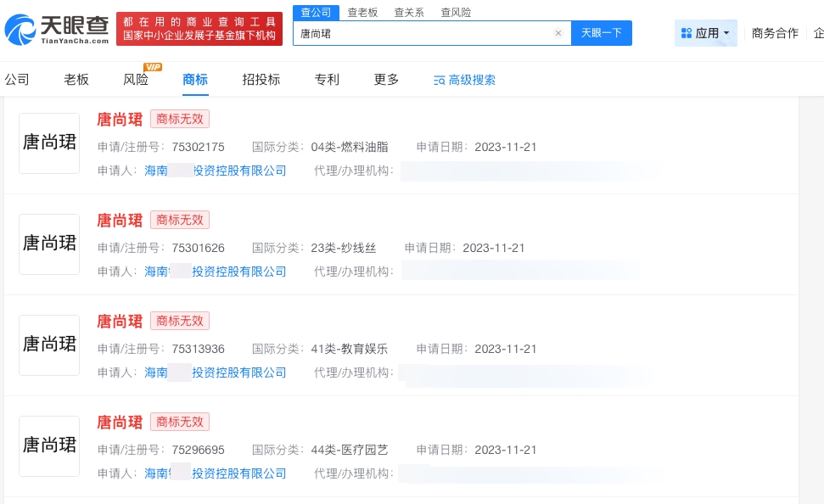Select the 招投标 results tab

click(x=261, y=80)
